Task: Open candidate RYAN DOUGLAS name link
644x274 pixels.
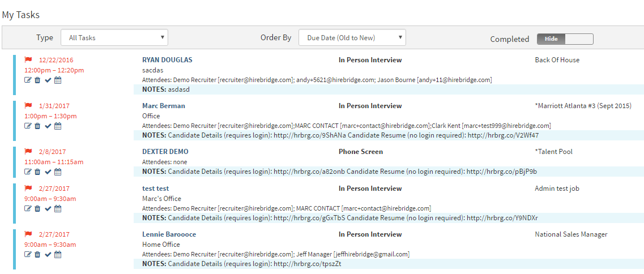Action: (167, 60)
